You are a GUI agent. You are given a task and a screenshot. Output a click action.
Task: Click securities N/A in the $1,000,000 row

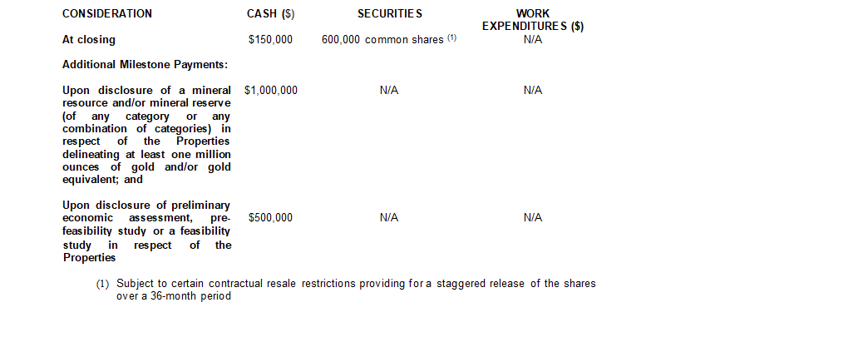coord(389,90)
